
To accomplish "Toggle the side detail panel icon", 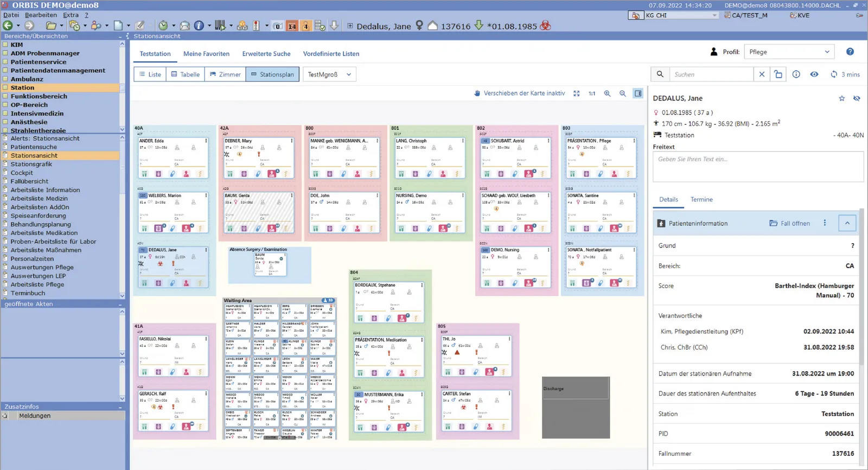I will [638, 93].
